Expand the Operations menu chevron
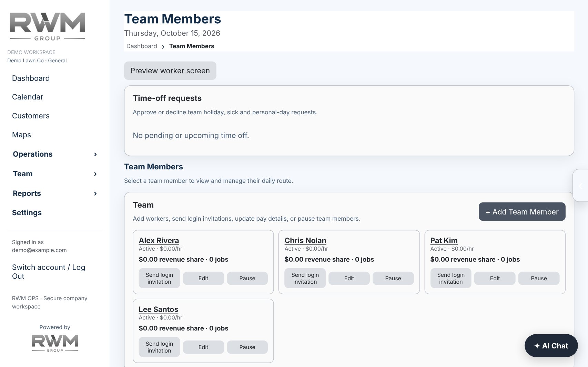 (95, 155)
